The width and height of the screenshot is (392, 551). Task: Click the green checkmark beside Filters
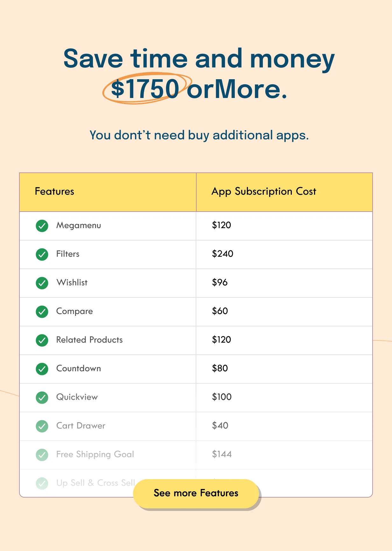[x=42, y=255]
